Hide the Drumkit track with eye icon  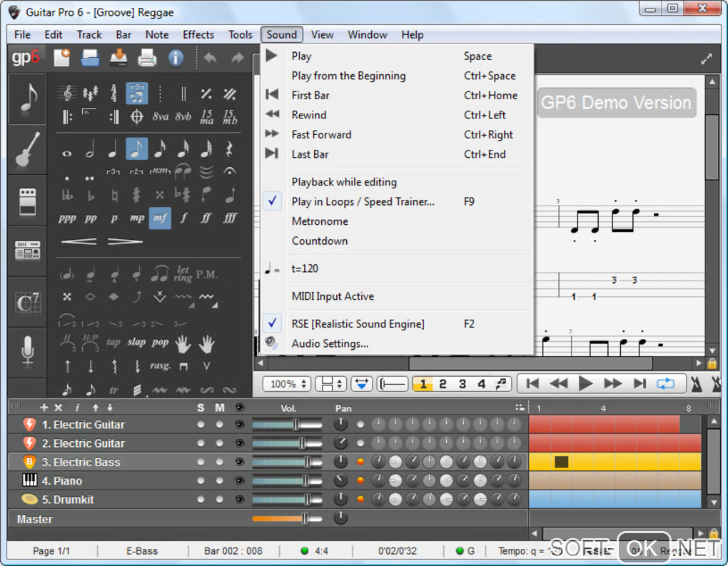click(x=239, y=500)
